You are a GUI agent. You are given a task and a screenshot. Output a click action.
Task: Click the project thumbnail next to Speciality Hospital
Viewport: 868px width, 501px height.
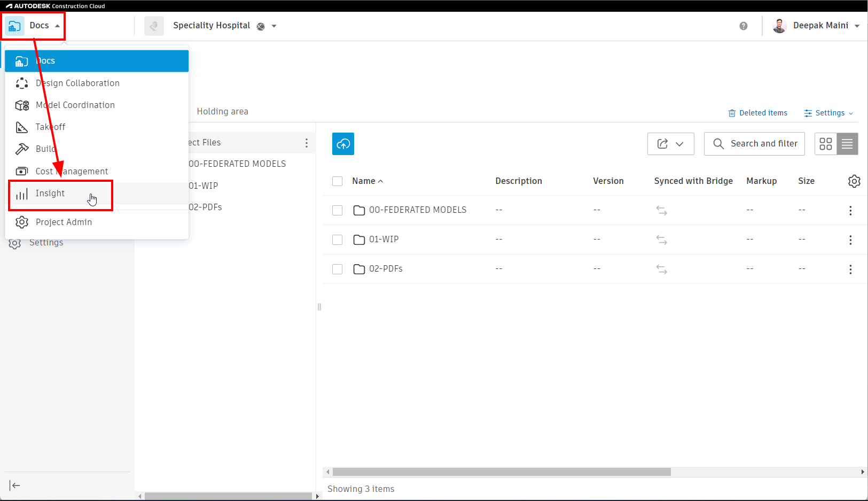click(154, 26)
